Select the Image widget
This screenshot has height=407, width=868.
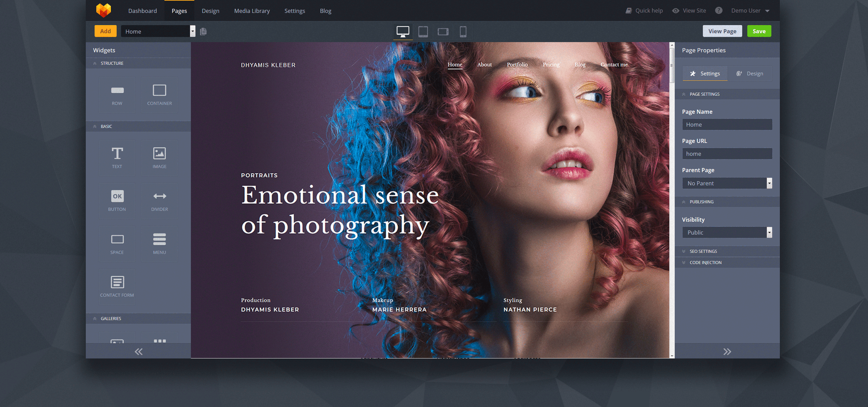pyautogui.click(x=159, y=158)
